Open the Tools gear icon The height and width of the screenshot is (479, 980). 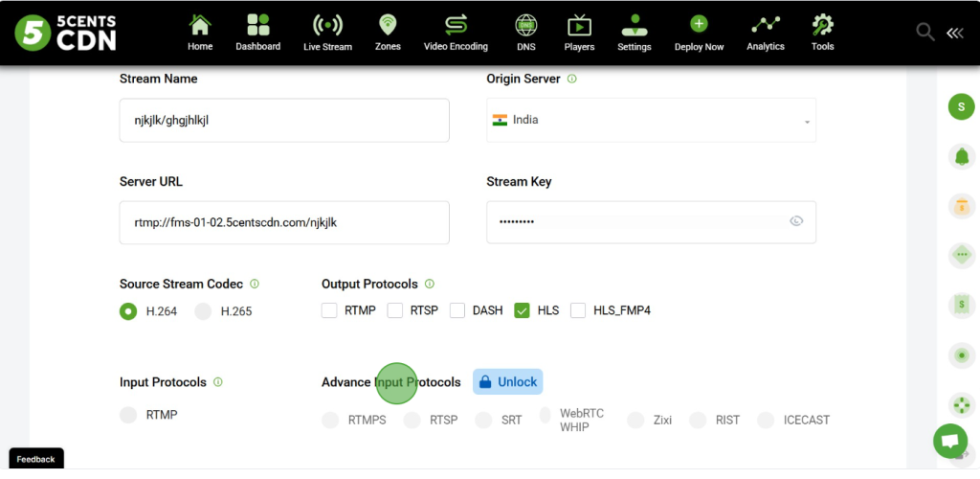[x=822, y=26]
